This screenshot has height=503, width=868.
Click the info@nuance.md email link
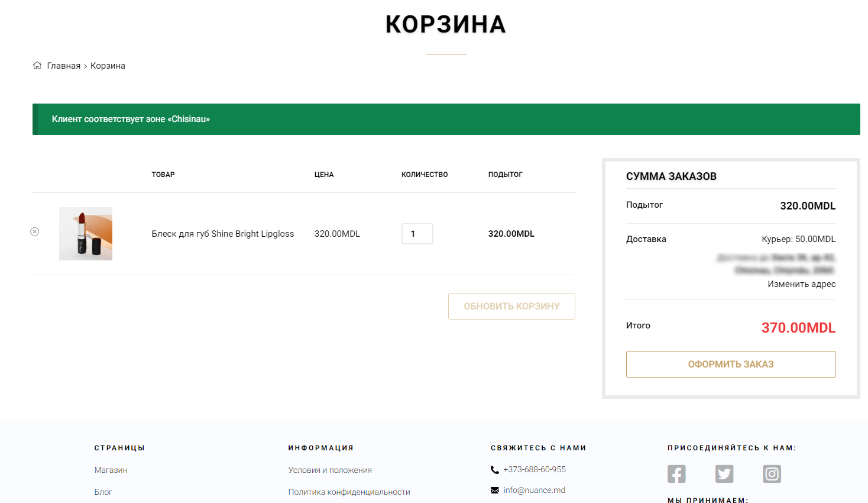(x=535, y=490)
